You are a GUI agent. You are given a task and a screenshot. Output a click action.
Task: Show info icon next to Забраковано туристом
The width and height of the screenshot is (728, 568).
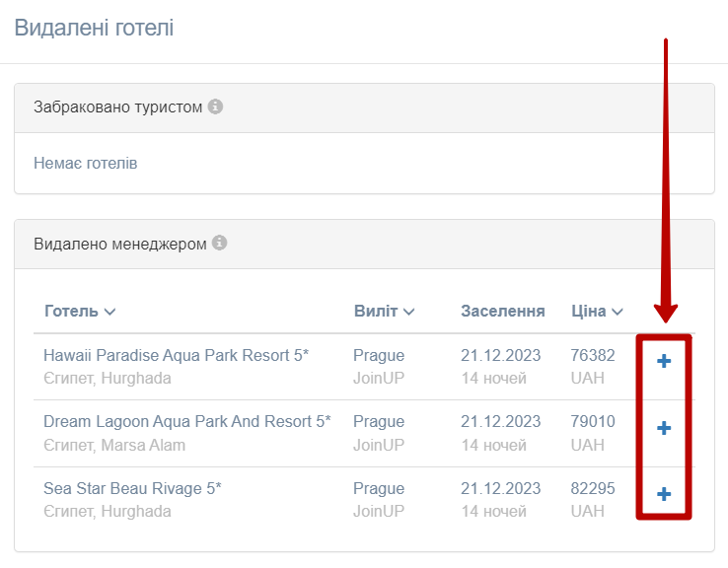[215, 106]
